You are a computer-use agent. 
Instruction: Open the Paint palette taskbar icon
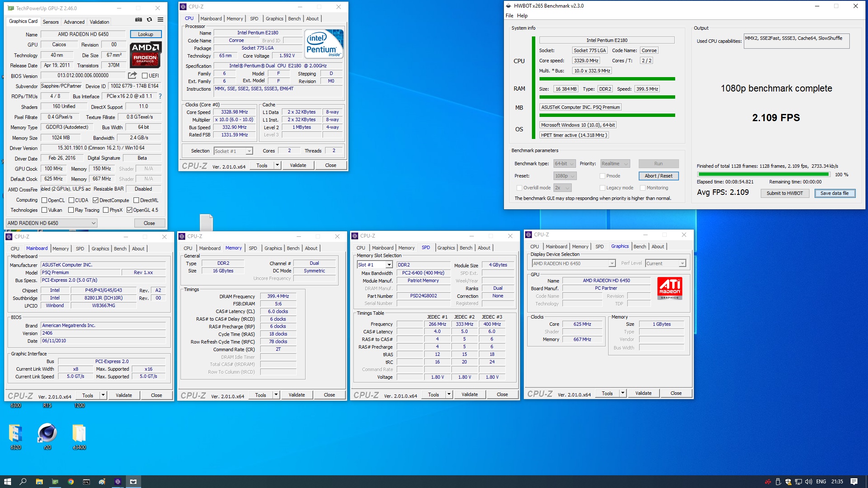[x=102, y=482]
